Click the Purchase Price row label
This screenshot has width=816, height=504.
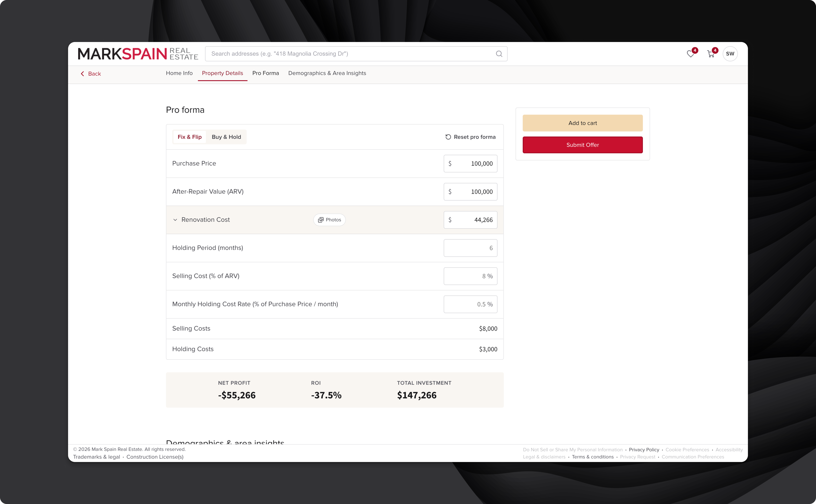(194, 163)
